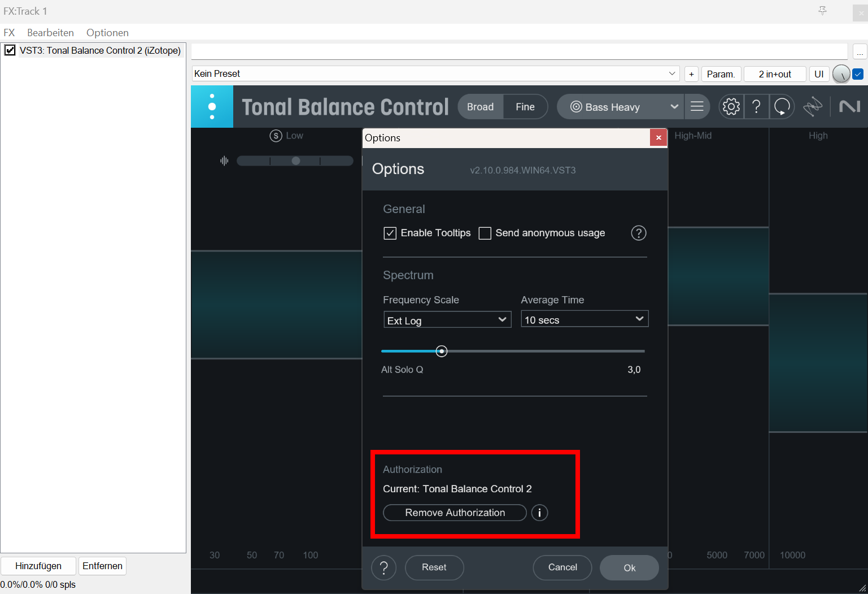Click the ellipsis button at top right
The image size is (868, 594).
[x=860, y=52]
